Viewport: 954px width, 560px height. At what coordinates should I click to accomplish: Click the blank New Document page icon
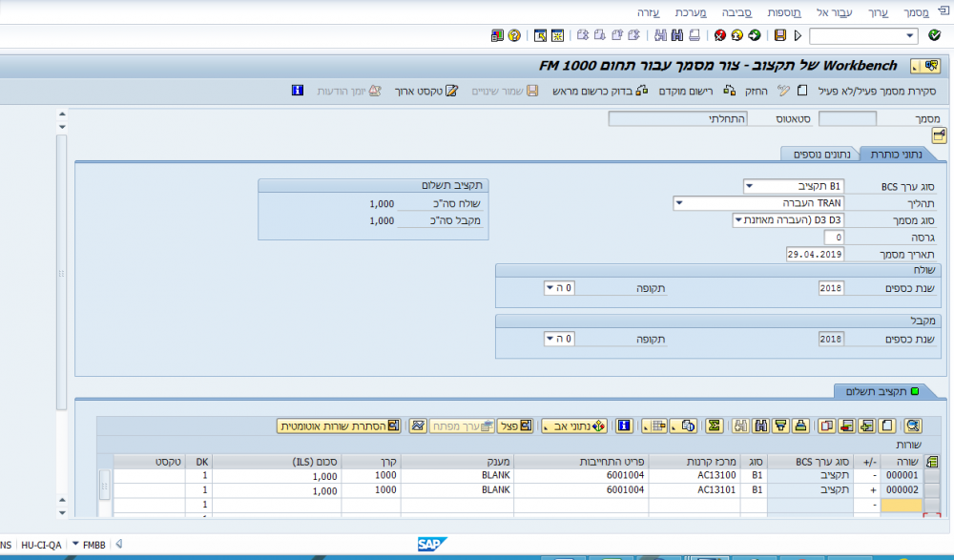(x=802, y=91)
